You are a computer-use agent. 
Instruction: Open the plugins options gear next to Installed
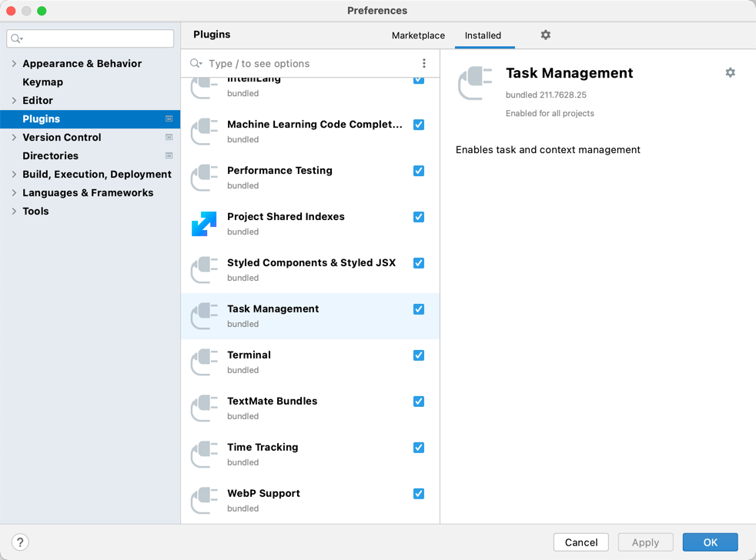(x=545, y=35)
